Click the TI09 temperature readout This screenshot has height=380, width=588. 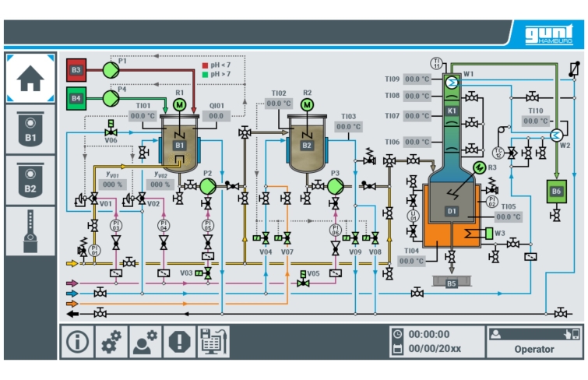click(x=417, y=79)
